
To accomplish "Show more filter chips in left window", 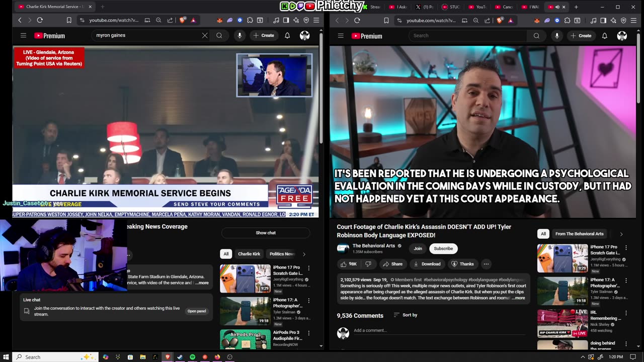I will pyautogui.click(x=304, y=254).
